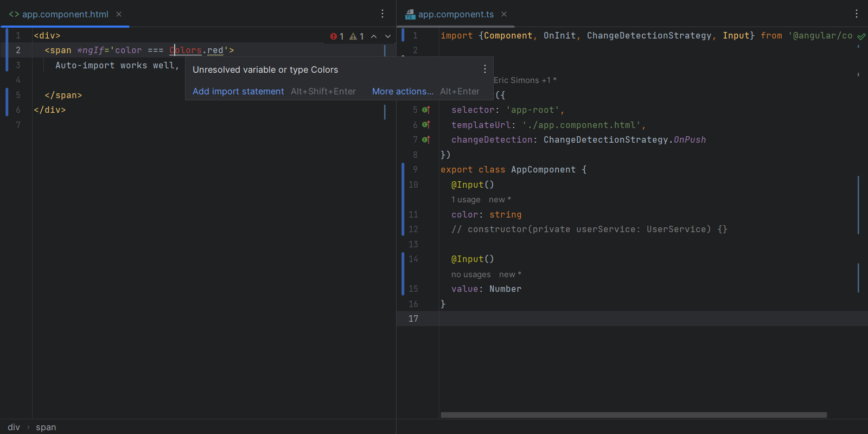Switch to app.component.ts tab
The image size is (868, 434).
point(455,14)
